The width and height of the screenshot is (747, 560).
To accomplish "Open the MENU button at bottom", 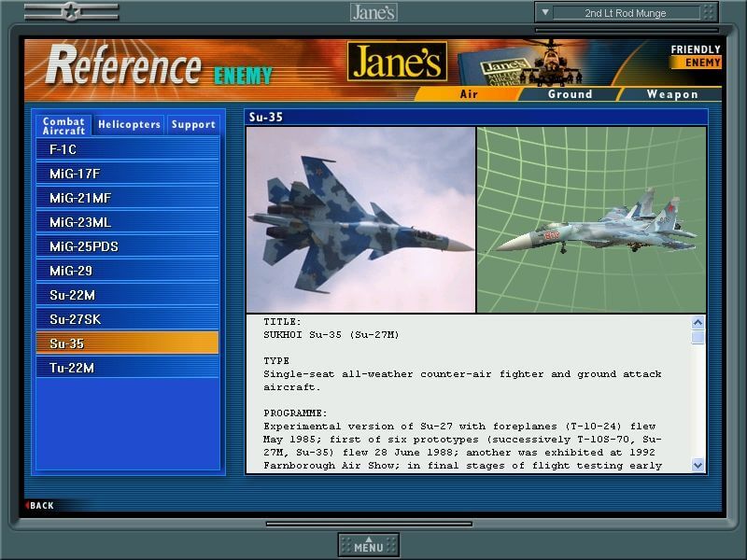I will click(x=369, y=545).
